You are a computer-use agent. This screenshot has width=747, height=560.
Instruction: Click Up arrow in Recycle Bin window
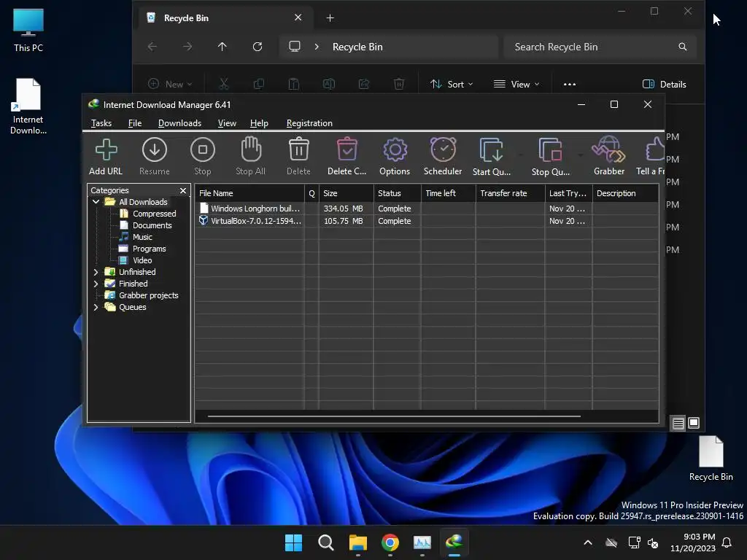pos(222,47)
